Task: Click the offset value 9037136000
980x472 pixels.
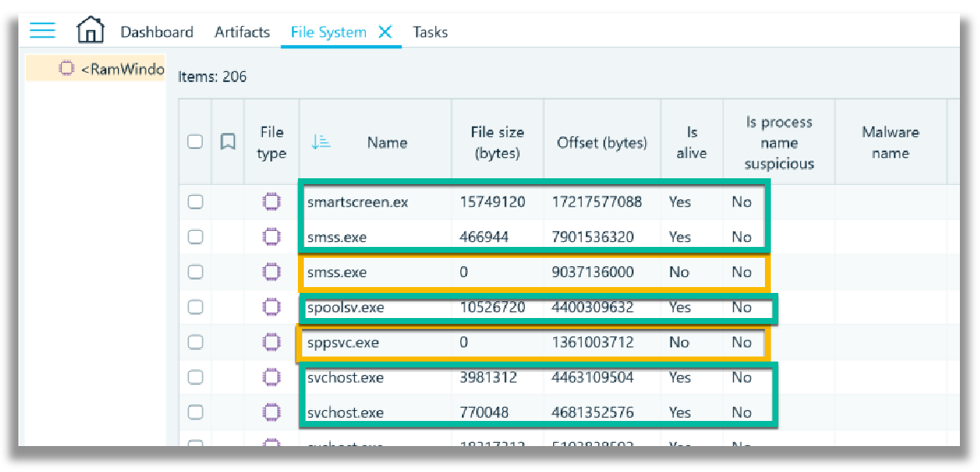Action: click(593, 273)
